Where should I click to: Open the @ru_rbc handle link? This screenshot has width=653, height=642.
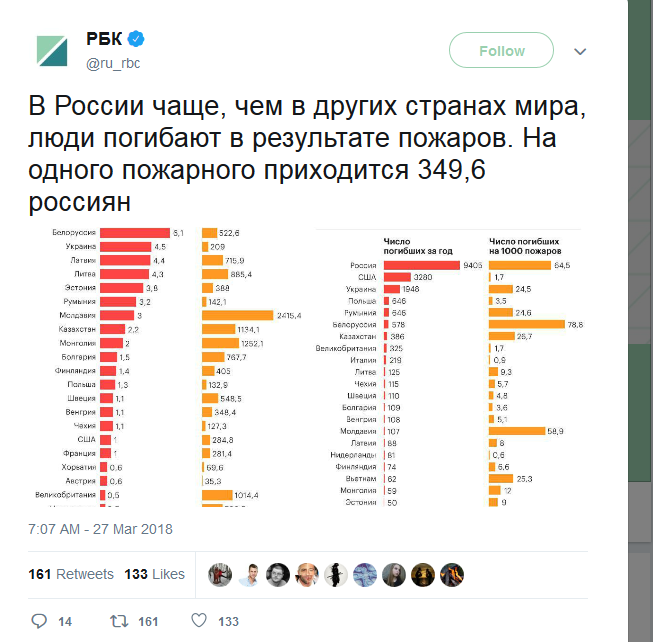pos(113,63)
